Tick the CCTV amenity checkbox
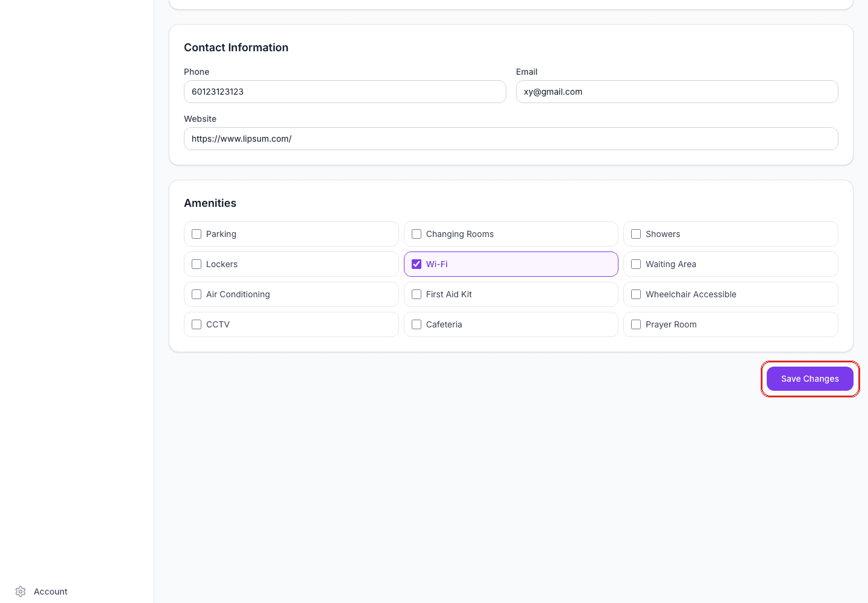 pyautogui.click(x=197, y=324)
